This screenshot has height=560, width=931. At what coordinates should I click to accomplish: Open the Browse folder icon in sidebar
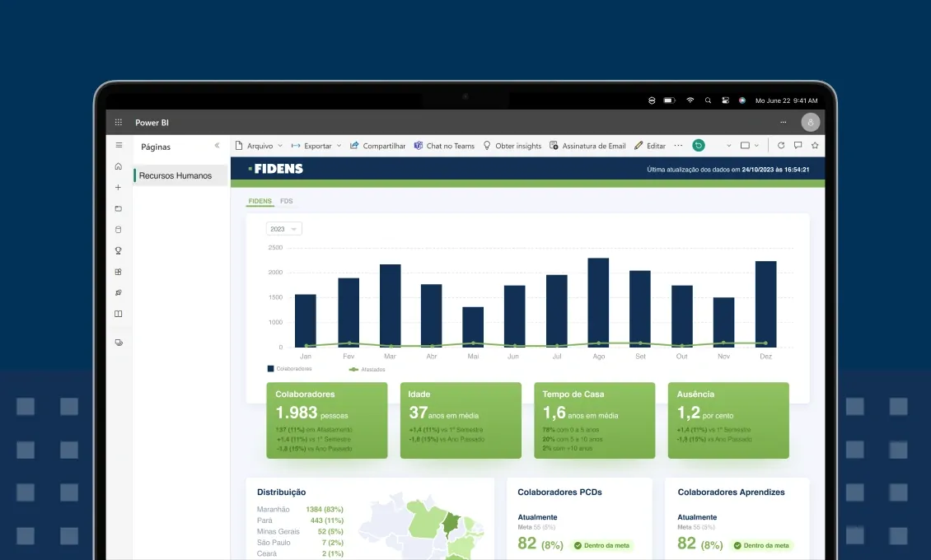tap(118, 209)
